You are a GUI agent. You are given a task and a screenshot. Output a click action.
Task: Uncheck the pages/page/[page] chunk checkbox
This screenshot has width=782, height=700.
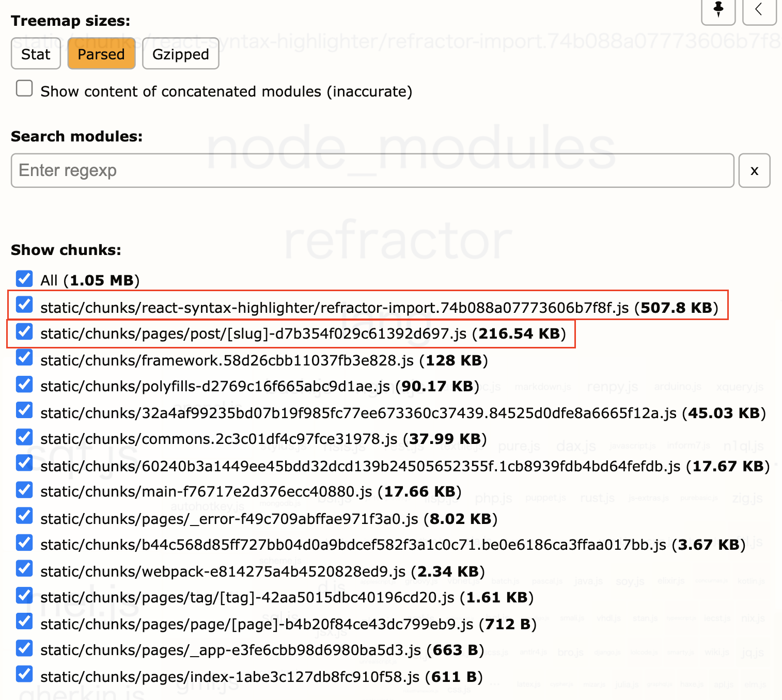pyautogui.click(x=24, y=622)
